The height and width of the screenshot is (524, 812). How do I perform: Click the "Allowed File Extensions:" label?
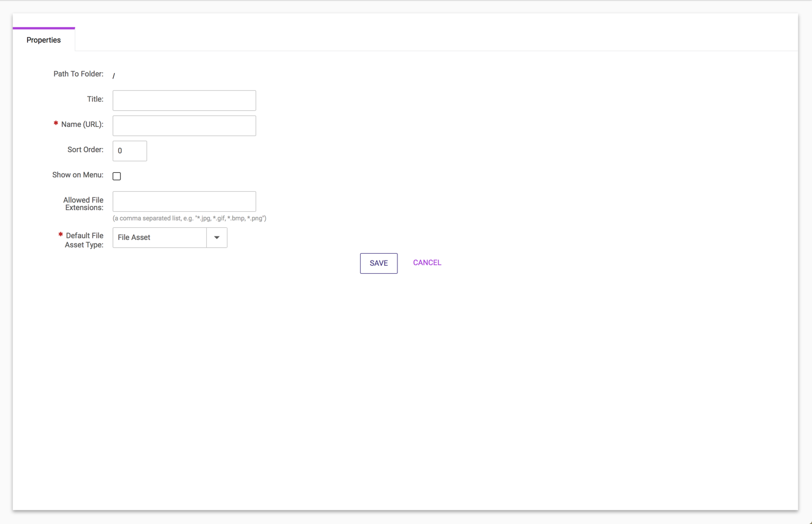point(83,204)
